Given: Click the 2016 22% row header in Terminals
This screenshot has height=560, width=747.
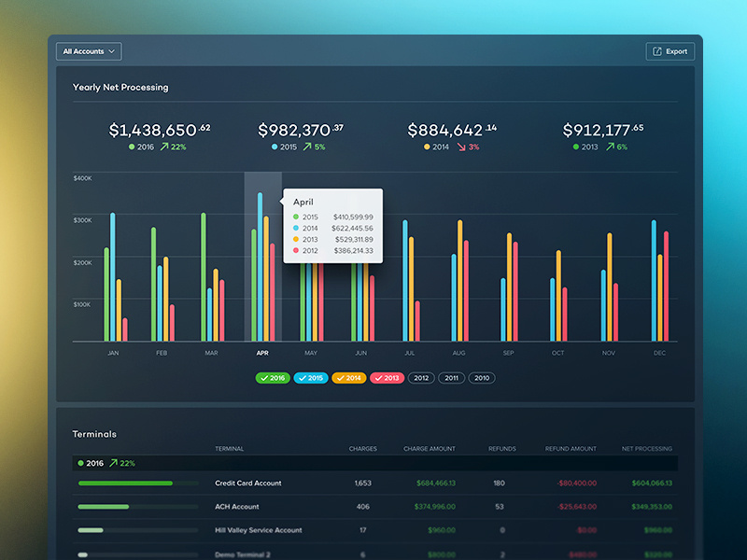Looking at the screenshot, I should 375,463.
